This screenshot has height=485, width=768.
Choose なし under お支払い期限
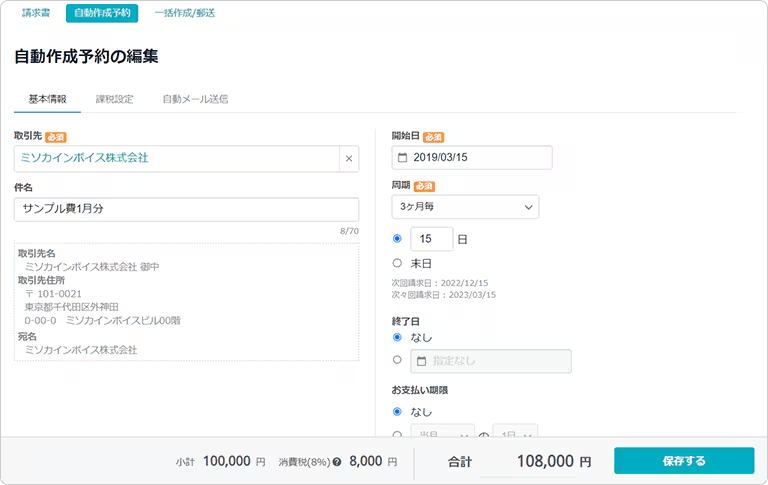tap(397, 411)
